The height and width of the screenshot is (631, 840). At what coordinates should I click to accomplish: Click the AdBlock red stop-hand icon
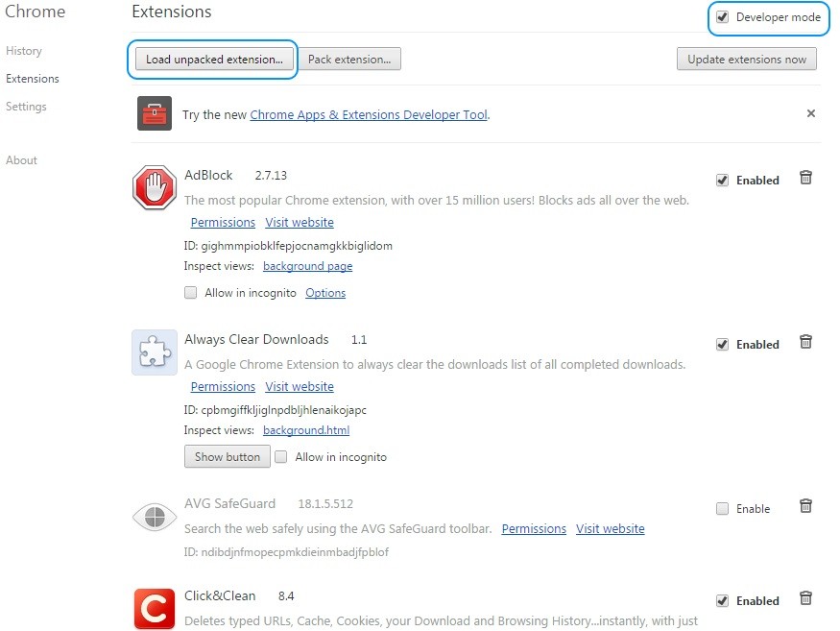(x=155, y=187)
